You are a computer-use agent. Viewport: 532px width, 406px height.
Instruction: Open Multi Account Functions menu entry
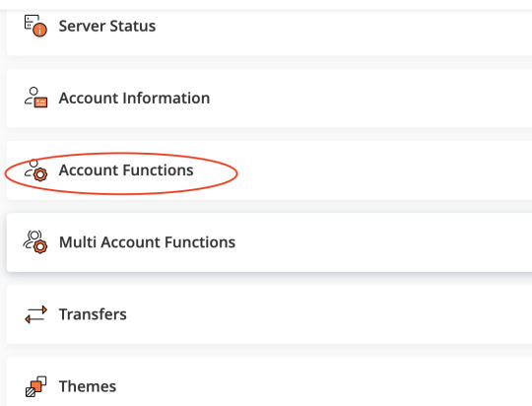coord(147,242)
